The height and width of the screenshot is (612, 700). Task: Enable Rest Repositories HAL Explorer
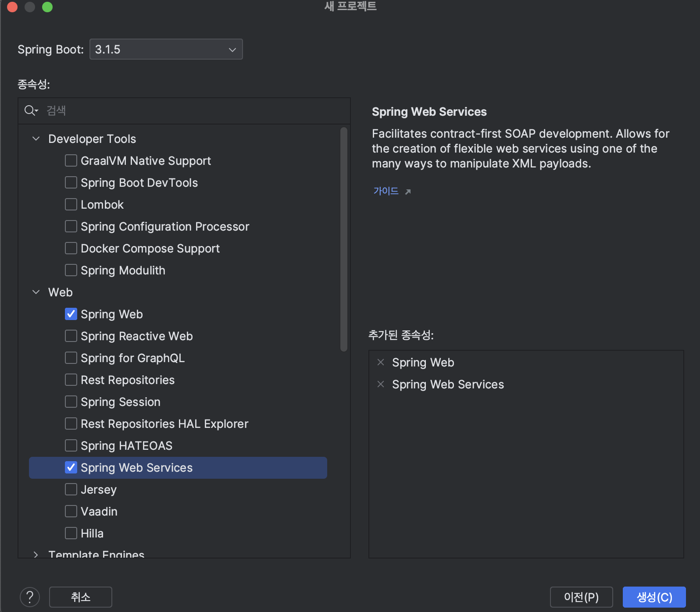coord(71,423)
